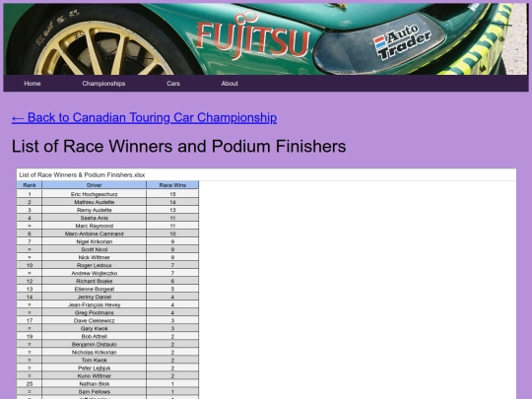Viewport: 532px width, 399px height.
Task: Select the Andrew Wojteczko cell
Action: click(x=94, y=273)
